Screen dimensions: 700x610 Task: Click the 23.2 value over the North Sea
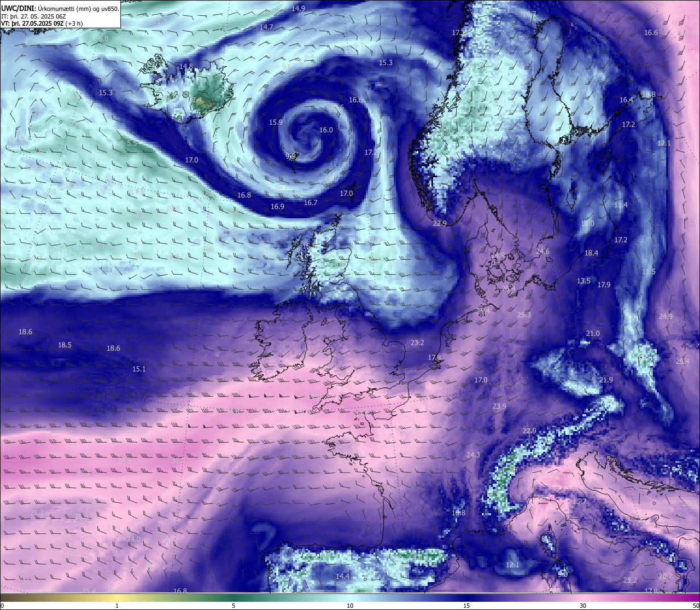point(417,342)
